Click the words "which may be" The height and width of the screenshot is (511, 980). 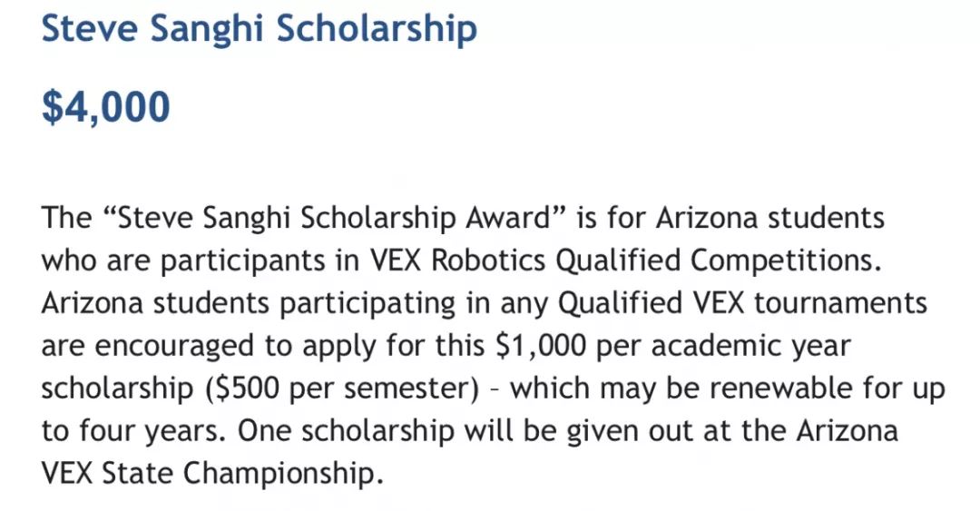[x=604, y=388]
